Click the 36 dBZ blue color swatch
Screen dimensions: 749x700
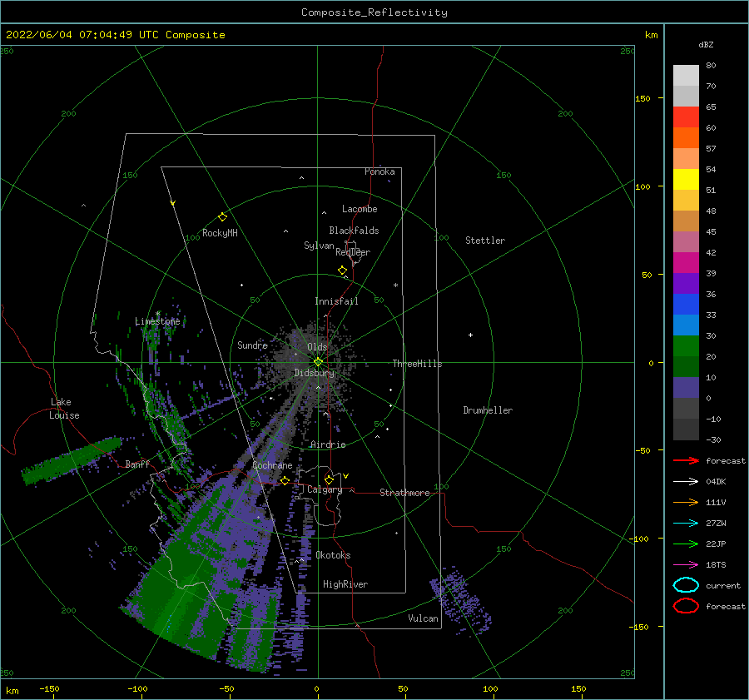click(x=686, y=305)
